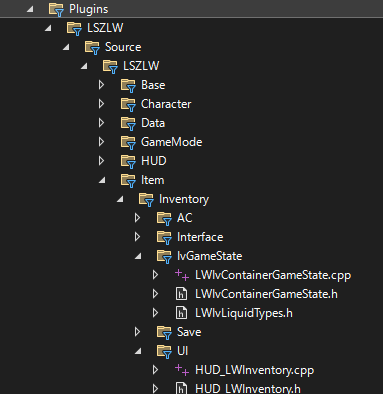Screen dimensions: 383x394
Task: Collapse the LSZLW node under Source
Action: [84, 66]
